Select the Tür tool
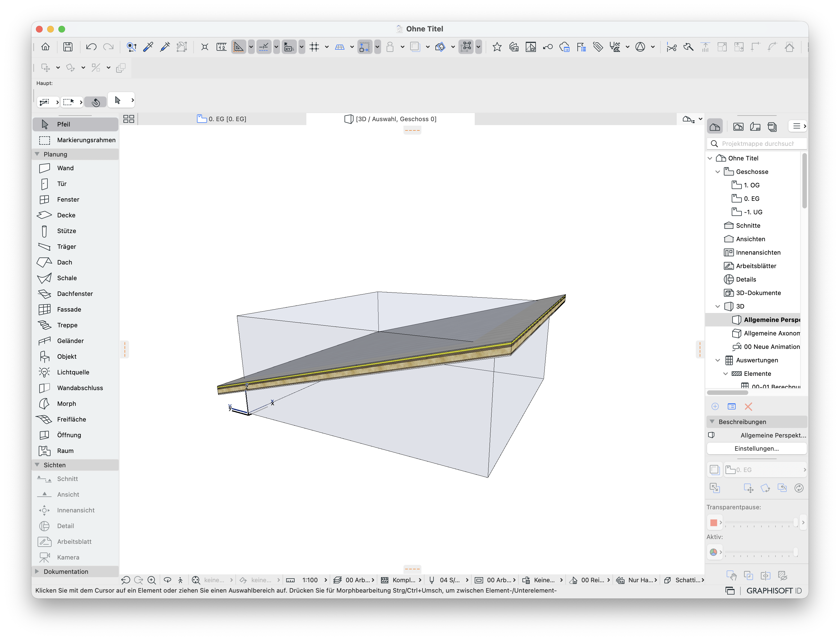Screen dimensions: 840x640 (x=75, y=184)
